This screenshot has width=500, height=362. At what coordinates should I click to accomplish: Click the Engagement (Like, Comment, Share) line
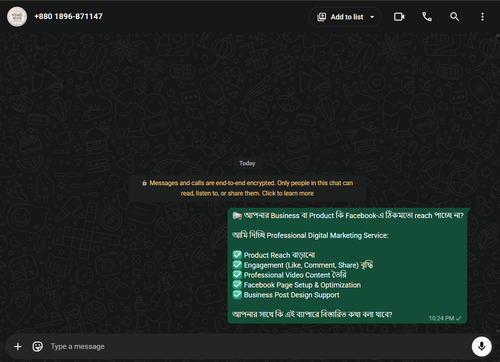[x=303, y=265]
